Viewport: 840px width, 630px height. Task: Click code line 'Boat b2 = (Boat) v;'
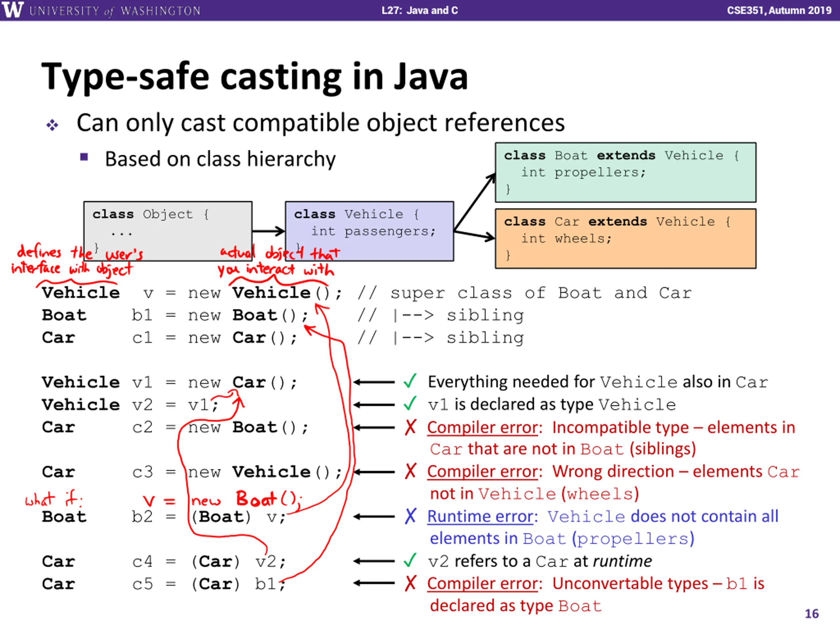coord(164,517)
